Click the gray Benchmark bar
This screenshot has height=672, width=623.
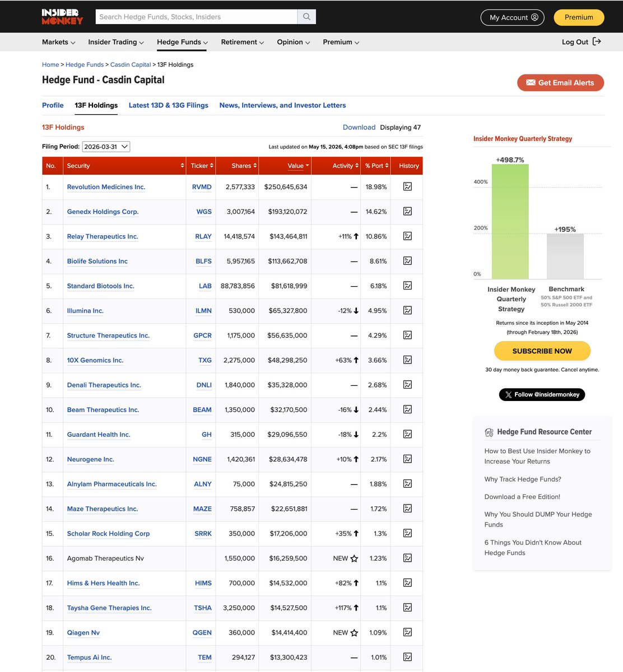coord(565,256)
